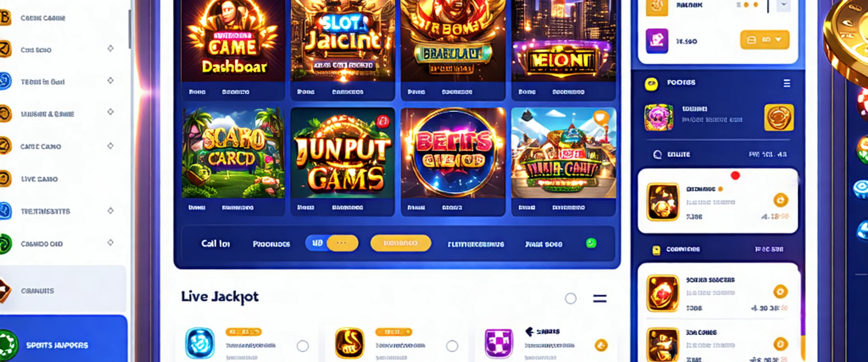Click the purple checkered icon in jackpot list
The width and height of the screenshot is (868, 362).
499,343
